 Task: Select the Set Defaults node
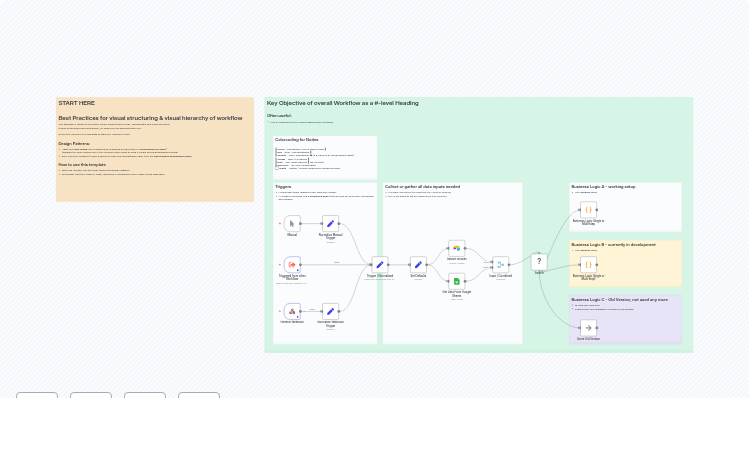click(418, 265)
